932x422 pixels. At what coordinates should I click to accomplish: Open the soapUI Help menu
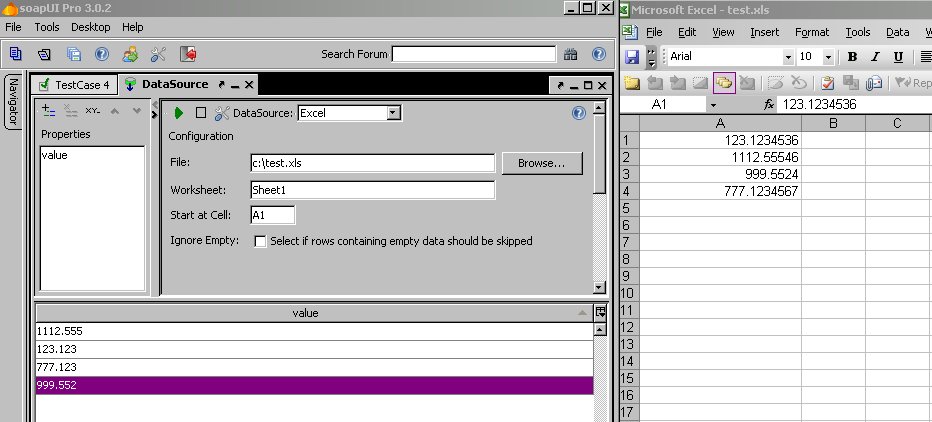(x=133, y=27)
